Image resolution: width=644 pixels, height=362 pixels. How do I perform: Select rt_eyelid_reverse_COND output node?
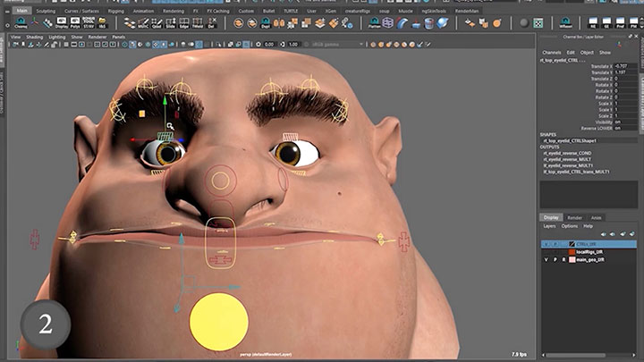(567, 153)
